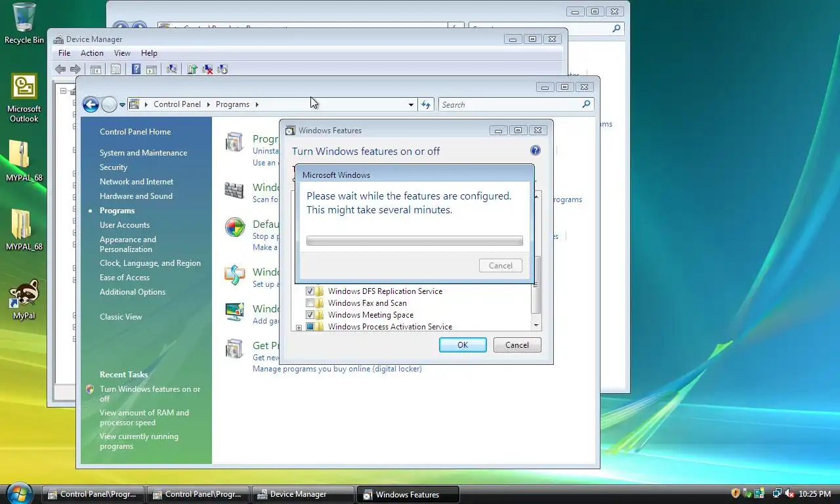The image size is (840, 504).
Task: Click the clock showing 10:25 PM
Action: click(815, 493)
